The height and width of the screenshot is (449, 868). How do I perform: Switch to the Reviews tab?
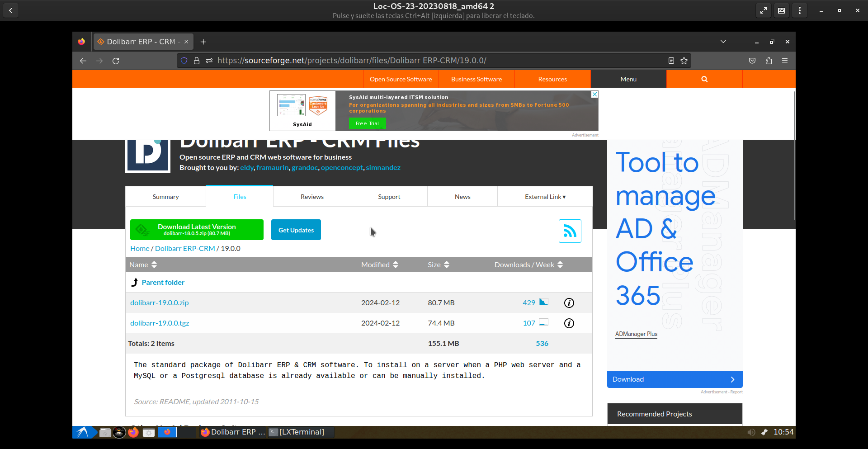pos(312,197)
